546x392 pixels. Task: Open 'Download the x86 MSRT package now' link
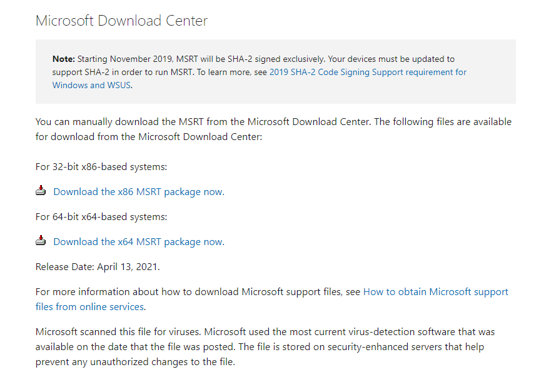click(139, 192)
